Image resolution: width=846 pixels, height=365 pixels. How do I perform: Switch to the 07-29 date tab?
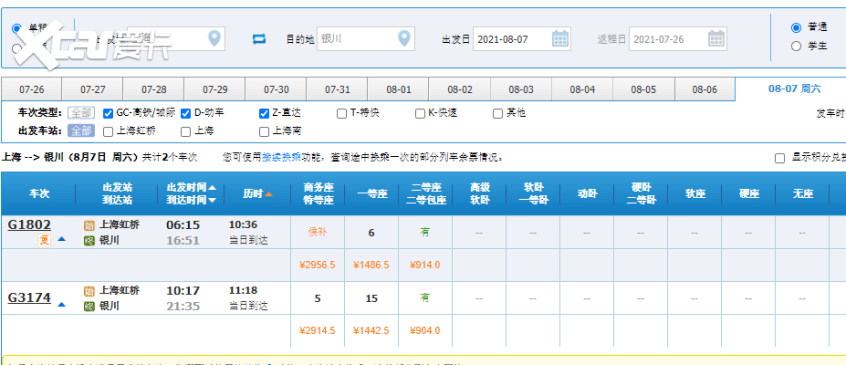215,89
